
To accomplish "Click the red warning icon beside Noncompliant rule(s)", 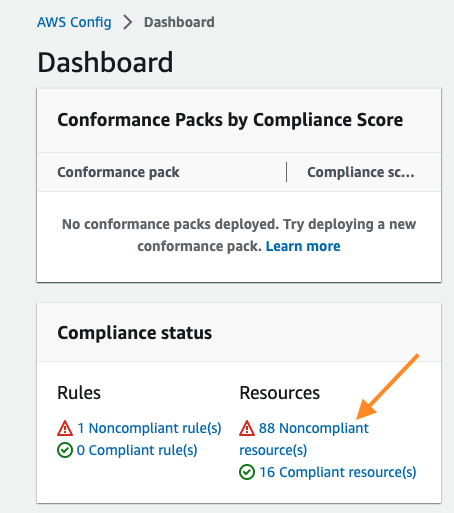I will (x=65, y=428).
